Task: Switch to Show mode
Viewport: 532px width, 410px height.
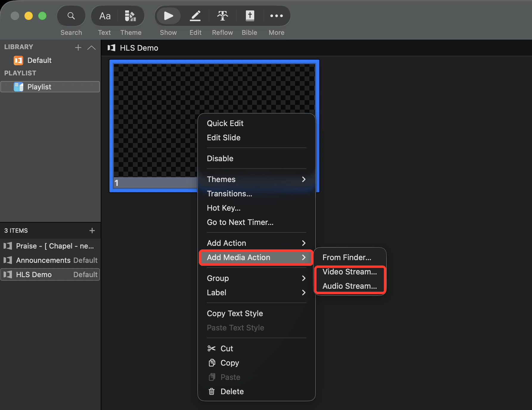Action: pos(168,16)
